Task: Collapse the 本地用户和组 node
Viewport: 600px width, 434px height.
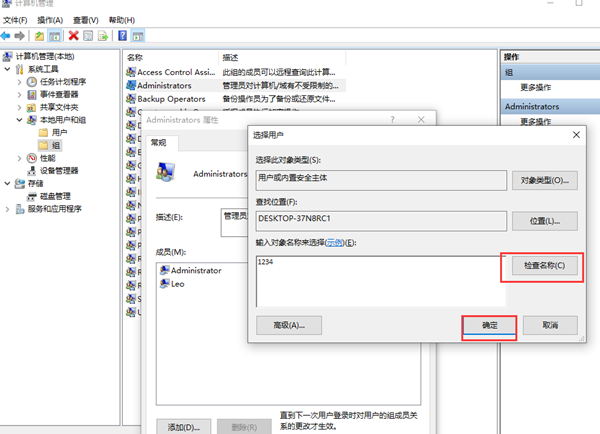Action: [20, 120]
